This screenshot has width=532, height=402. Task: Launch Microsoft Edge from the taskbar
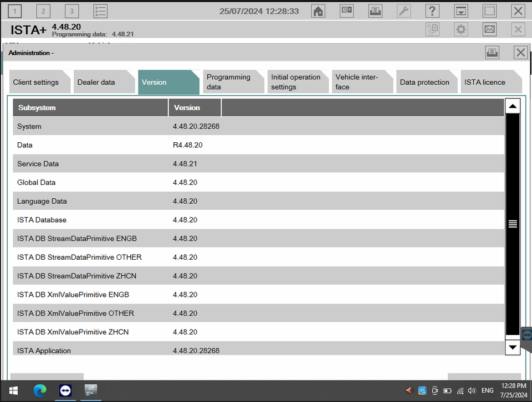coord(40,390)
